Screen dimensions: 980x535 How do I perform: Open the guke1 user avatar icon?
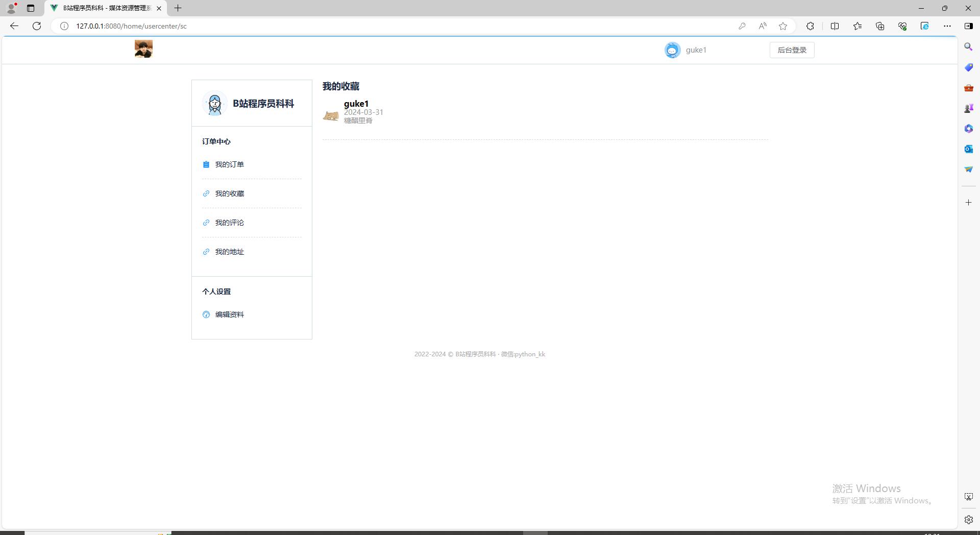pos(672,50)
